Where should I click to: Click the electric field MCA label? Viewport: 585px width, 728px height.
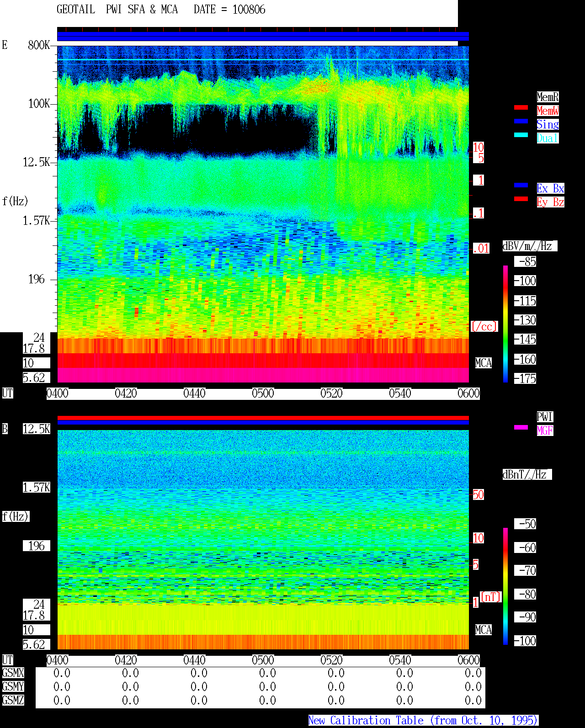coord(483,363)
